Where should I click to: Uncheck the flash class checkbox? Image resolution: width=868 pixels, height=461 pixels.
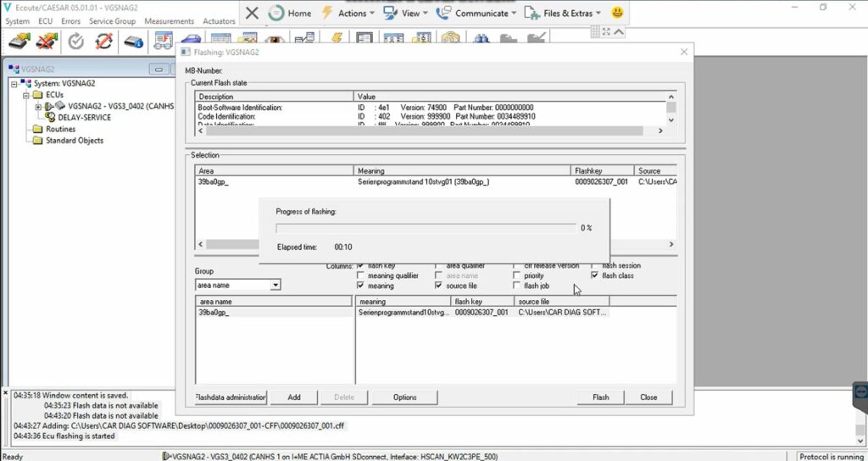pos(595,276)
